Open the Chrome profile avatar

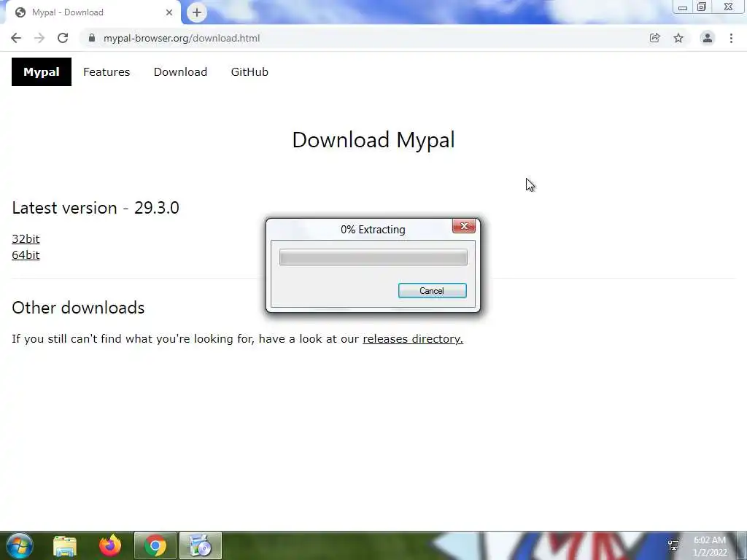(708, 38)
